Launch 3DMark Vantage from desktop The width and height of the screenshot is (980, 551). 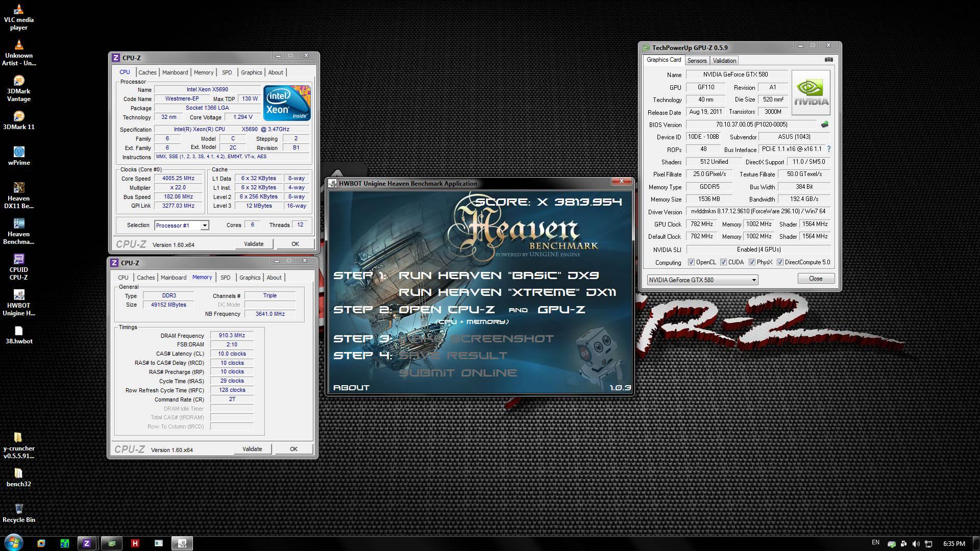coord(19,89)
